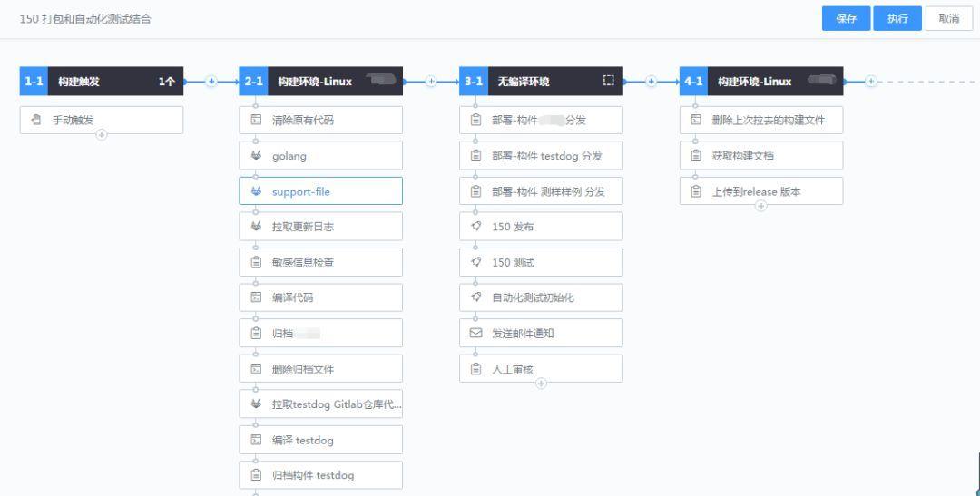Click the 保存 button

[847, 18]
